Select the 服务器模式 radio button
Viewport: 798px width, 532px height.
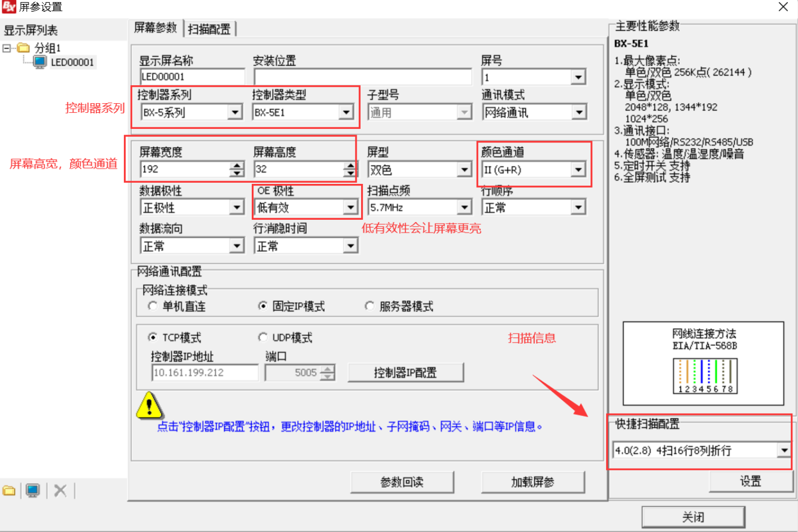(x=370, y=306)
